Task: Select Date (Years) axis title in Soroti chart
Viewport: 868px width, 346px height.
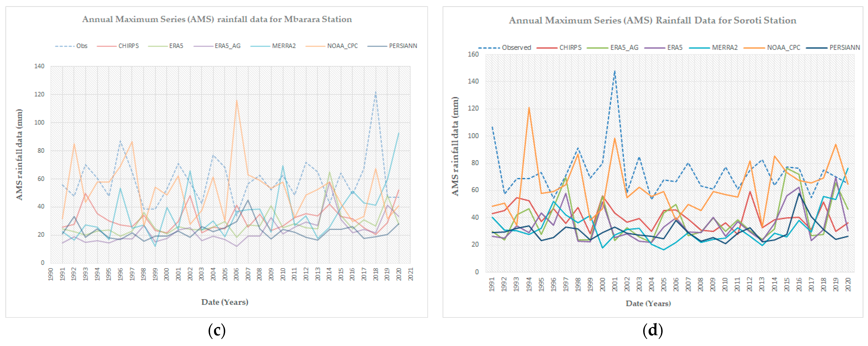Action: (x=648, y=304)
